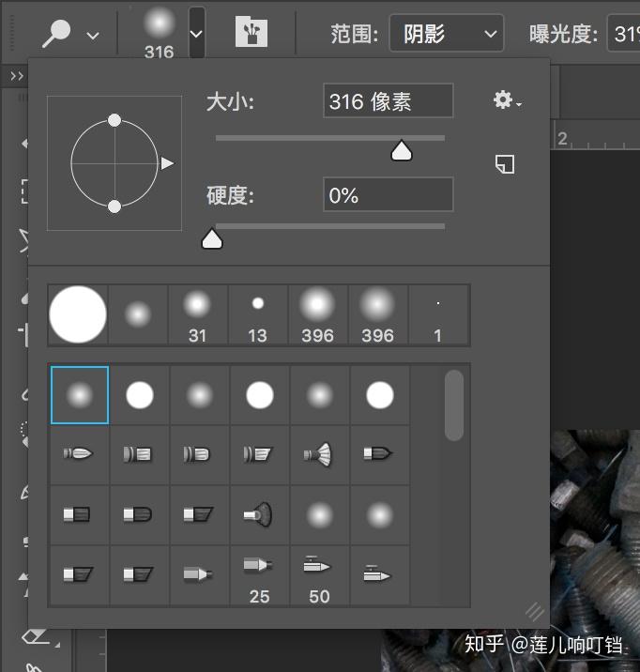Open the Brush Settings panel icon
Image resolution: width=640 pixels, height=672 pixels.
(251, 32)
